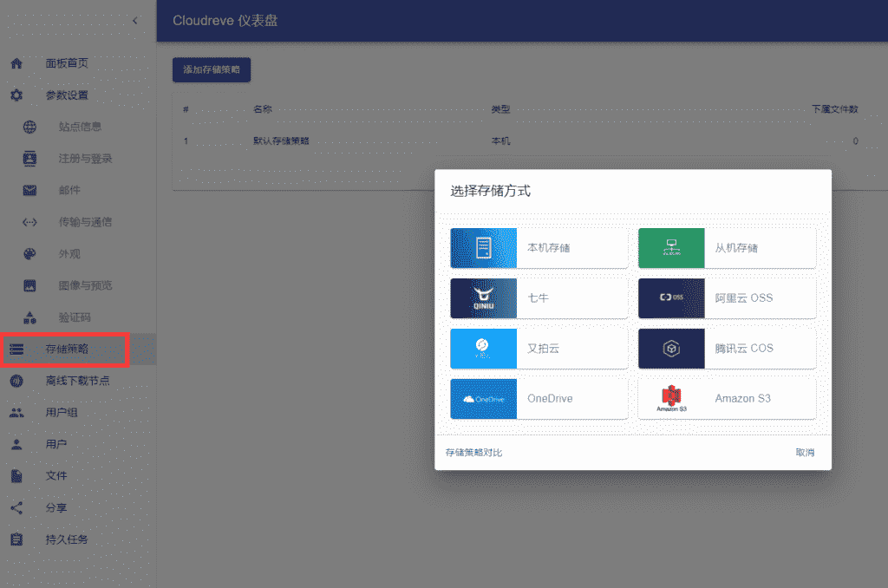This screenshot has height=588, width=888.
Task: Click the share icon for 分享
Action: 16,507
